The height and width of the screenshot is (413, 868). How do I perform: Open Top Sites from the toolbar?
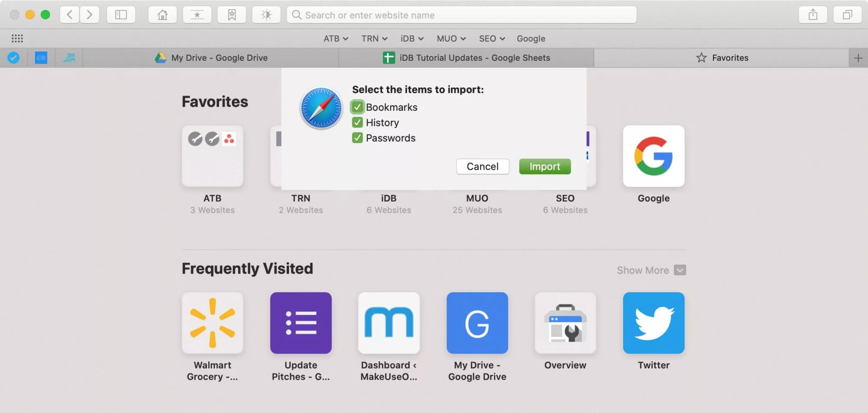tap(197, 14)
